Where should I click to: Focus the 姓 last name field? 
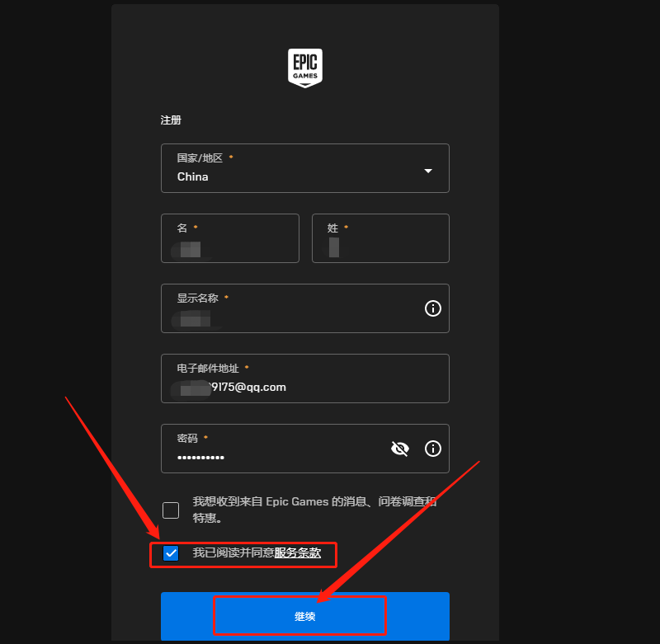pyautogui.click(x=380, y=238)
